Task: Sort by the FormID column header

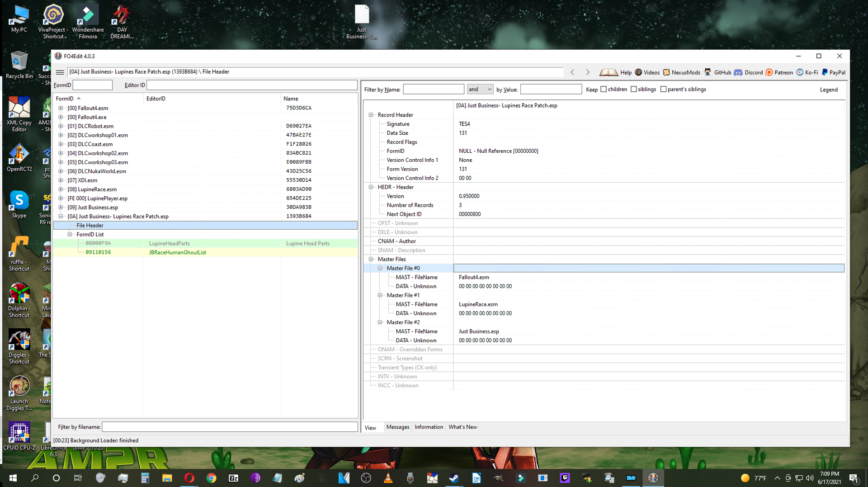Action: (x=98, y=99)
